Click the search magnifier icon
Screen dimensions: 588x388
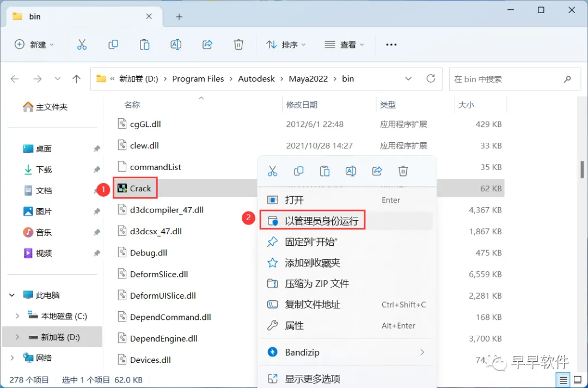pyautogui.click(x=567, y=79)
